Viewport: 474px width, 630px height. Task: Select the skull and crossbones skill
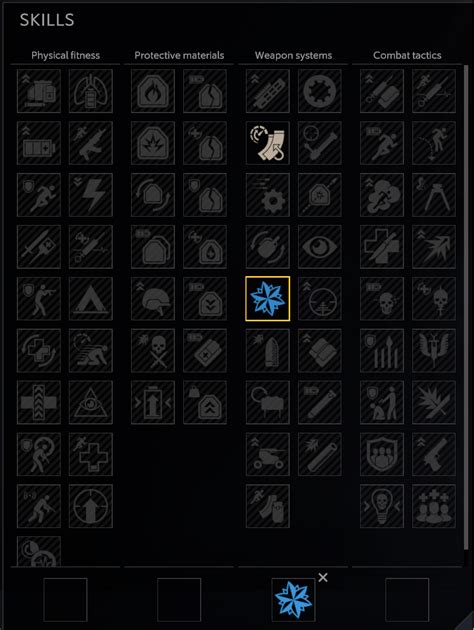click(153, 350)
